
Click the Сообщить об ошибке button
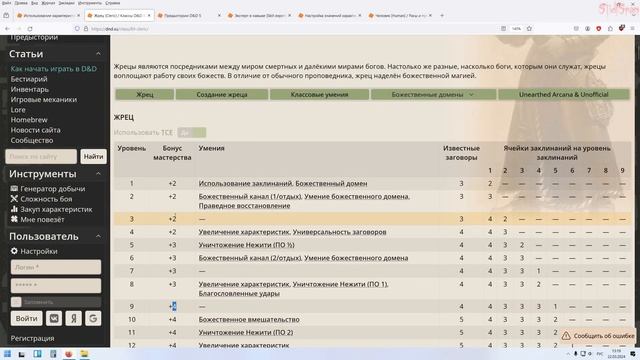click(598, 336)
